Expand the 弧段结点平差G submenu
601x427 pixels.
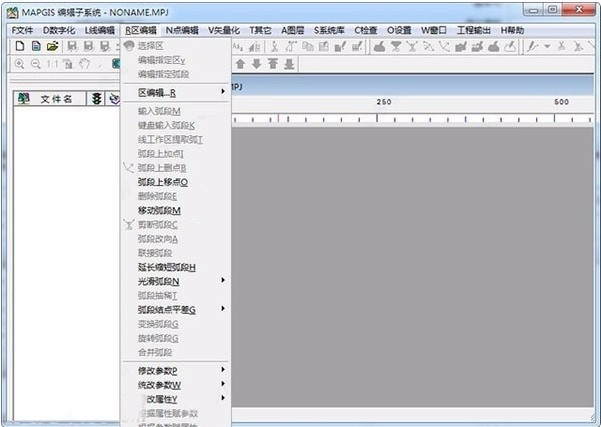tap(176, 310)
